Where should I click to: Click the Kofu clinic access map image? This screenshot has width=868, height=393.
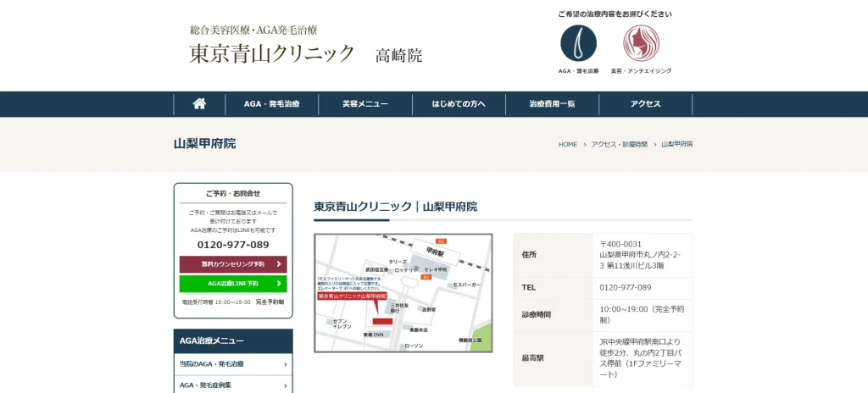pyautogui.click(x=403, y=293)
